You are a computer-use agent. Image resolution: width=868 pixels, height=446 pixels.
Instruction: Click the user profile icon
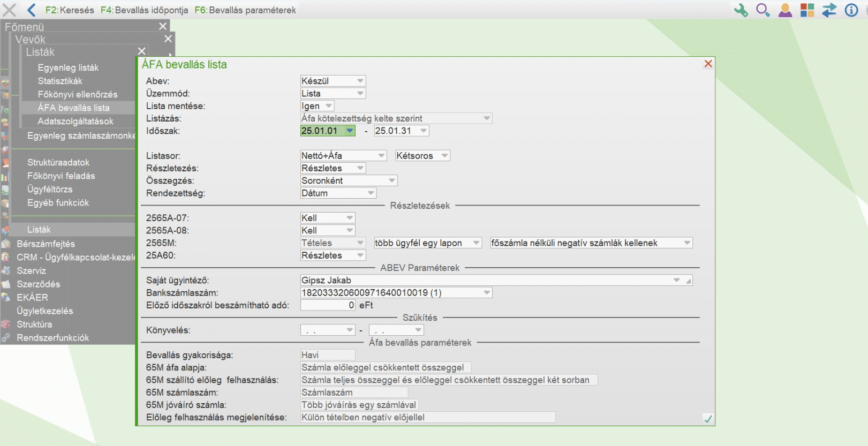(785, 10)
